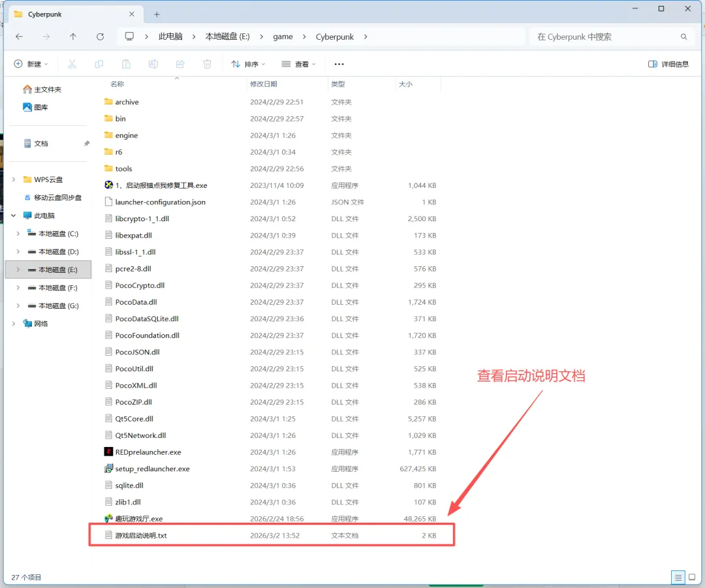Select the Cyberpunk window tab

click(74, 14)
